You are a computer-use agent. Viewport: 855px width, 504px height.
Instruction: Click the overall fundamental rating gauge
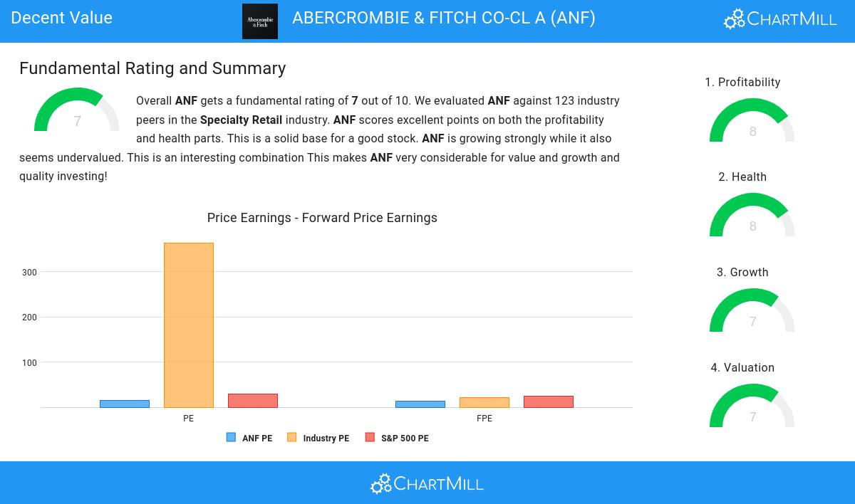point(77,112)
